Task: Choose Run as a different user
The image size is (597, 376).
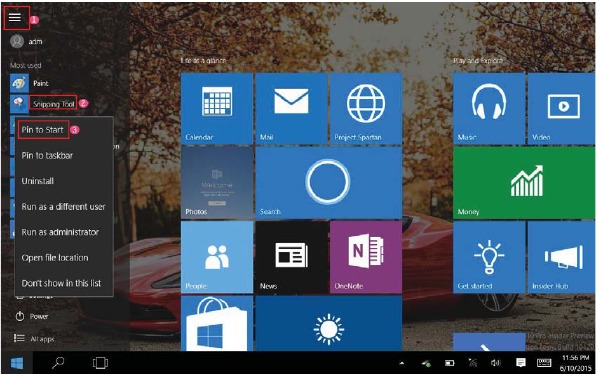Action: coord(64,207)
